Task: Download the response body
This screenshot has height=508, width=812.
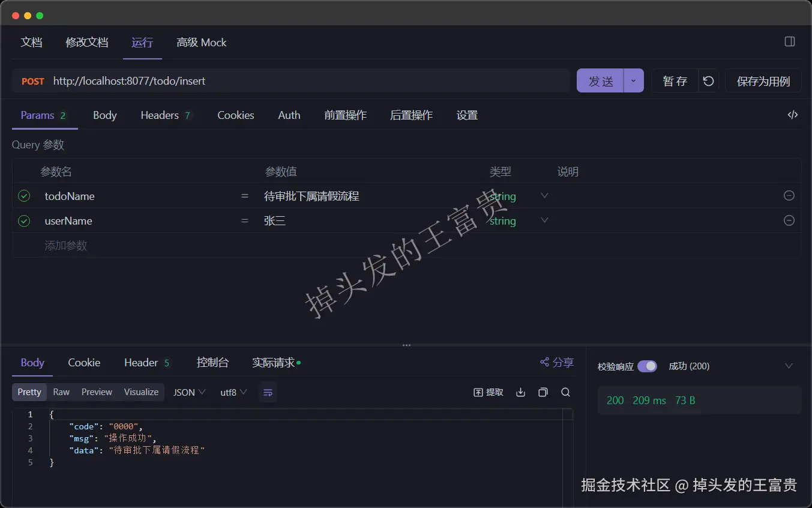Action: [520, 392]
